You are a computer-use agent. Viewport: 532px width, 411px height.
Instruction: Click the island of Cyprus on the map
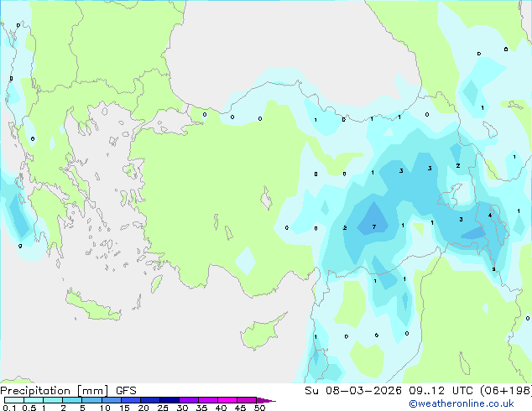(x=261, y=334)
